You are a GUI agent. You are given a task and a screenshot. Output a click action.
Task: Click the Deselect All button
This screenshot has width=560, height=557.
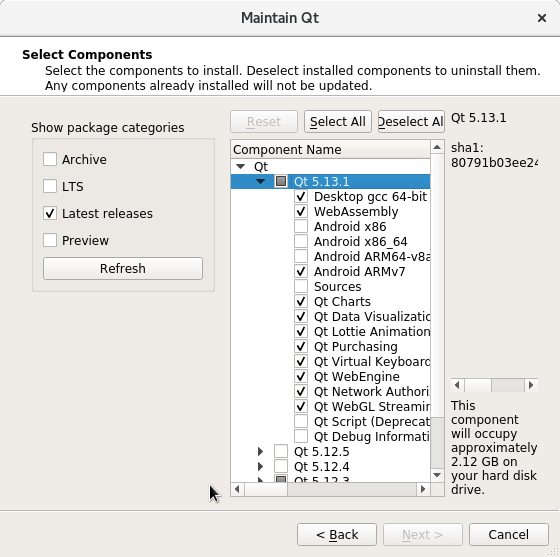pos(411,122)
